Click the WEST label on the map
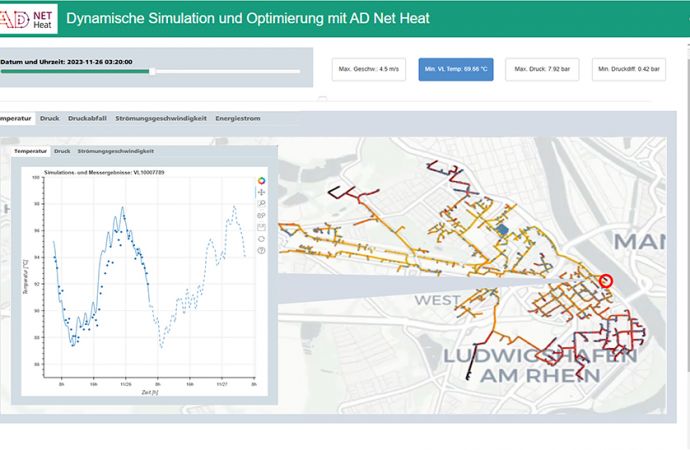This screenshot has height=450, width=690. point(437,300)
